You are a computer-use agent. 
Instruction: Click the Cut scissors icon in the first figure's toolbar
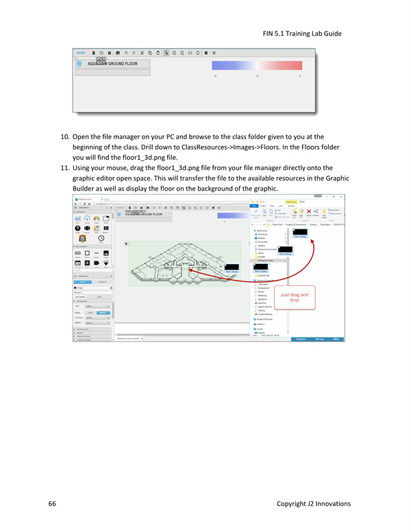point(142,53)
